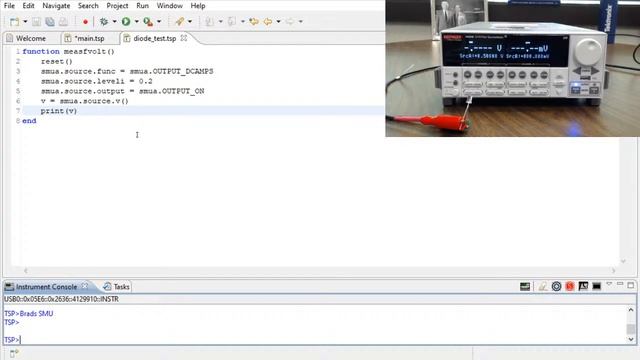Expand the Previous Annotation dropdown arrow
Viewport: 640px width, 360px height.
coord(243,22)
